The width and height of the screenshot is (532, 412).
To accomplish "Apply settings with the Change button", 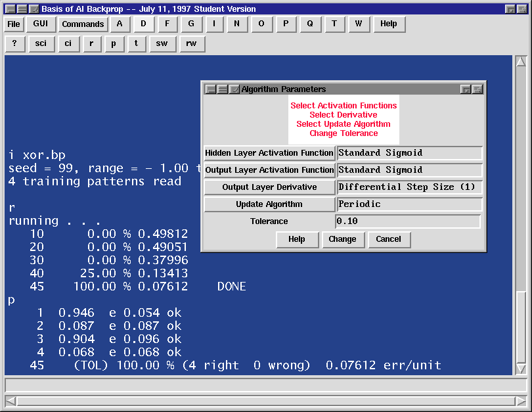I will pyautogui.click(x=342, y=239).
